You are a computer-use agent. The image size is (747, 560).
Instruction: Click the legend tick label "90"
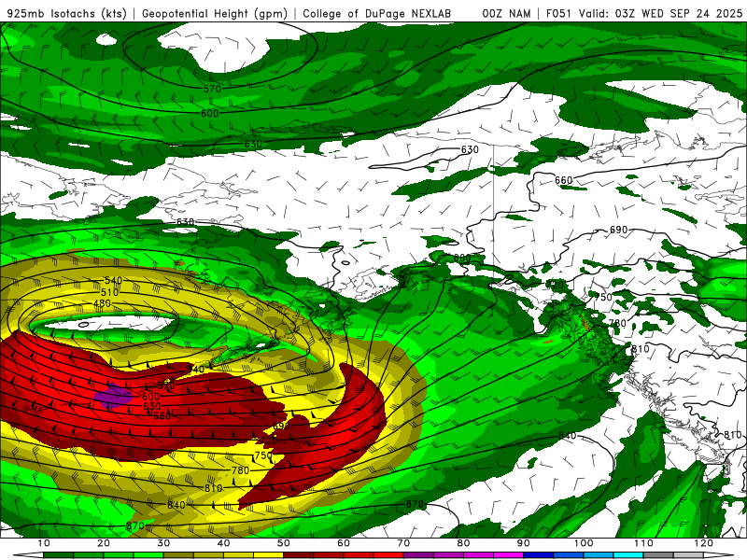pos(524,543)
